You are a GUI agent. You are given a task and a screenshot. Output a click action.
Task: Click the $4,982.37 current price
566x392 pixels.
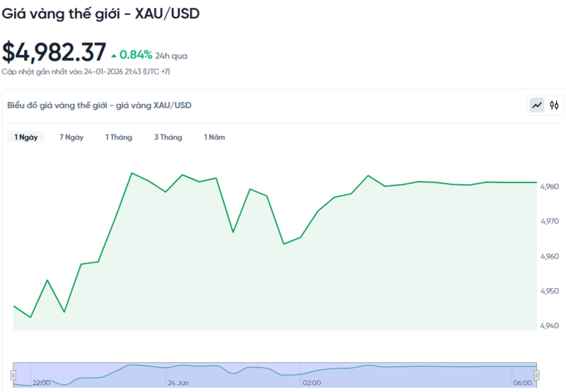[54, 52]
